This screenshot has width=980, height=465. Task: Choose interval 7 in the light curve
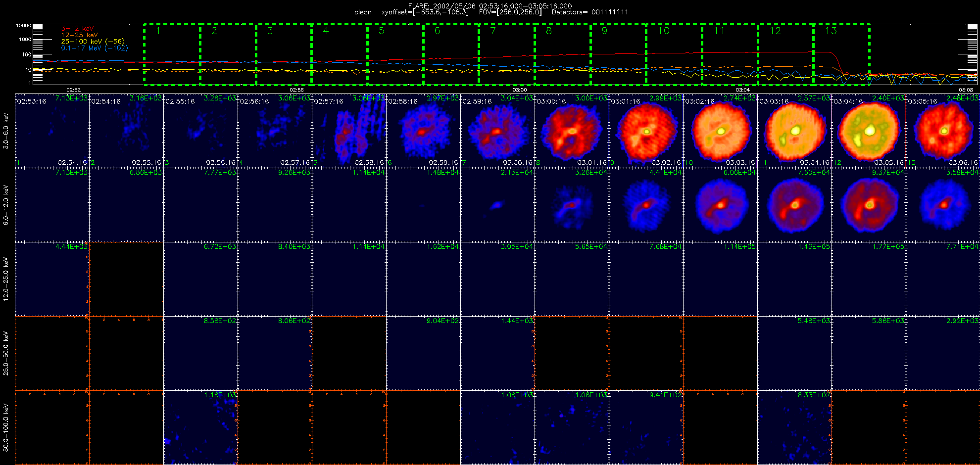(507, 54)
